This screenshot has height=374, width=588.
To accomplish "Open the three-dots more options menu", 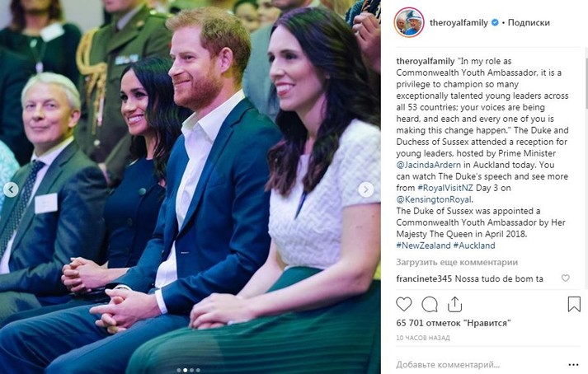I will pos(573,365).
